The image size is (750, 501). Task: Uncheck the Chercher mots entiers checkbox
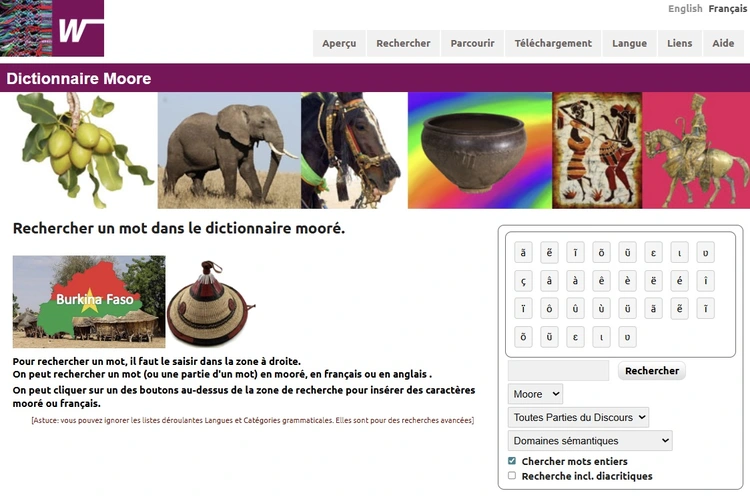[512, 461]
